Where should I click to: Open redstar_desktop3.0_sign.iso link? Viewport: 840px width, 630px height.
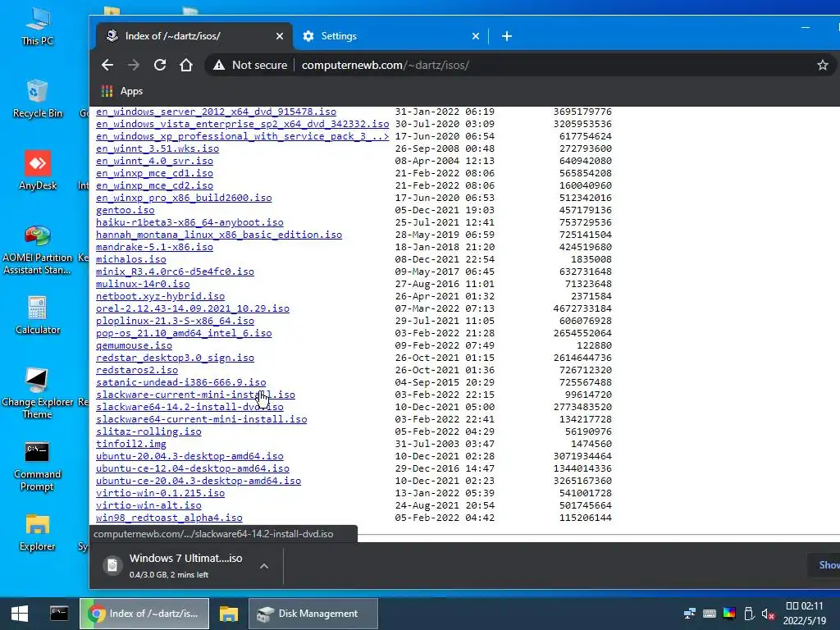tap(176, 358)
